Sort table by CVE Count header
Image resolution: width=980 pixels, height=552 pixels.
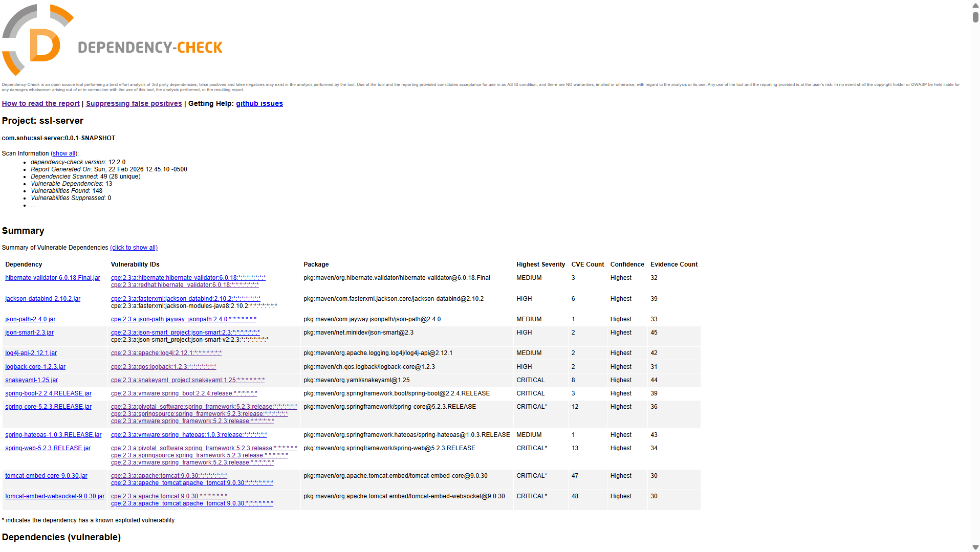tap(587, 264)
